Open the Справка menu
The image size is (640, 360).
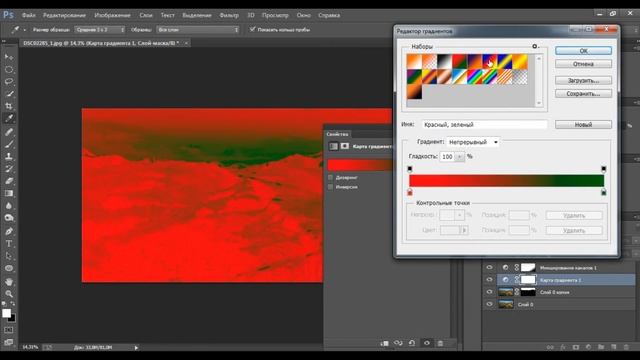(329, 15)
